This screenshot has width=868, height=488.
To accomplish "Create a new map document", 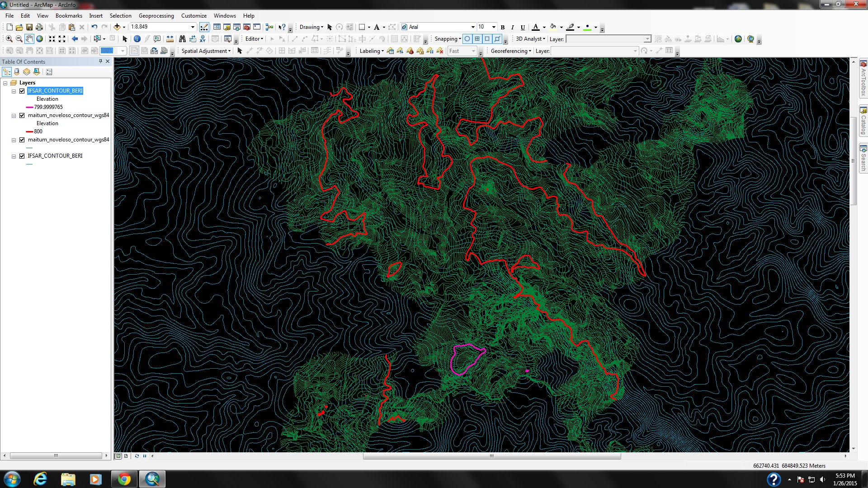I will tap(9, 27).
